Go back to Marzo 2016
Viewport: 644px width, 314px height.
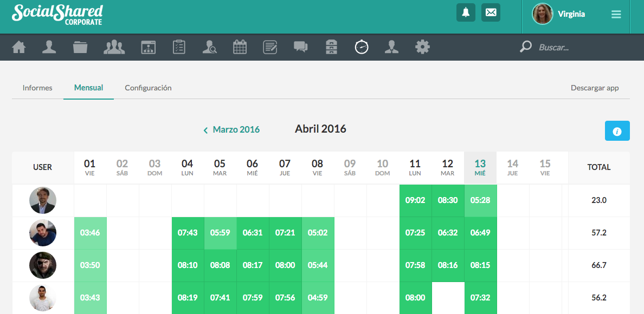[231, 130]
